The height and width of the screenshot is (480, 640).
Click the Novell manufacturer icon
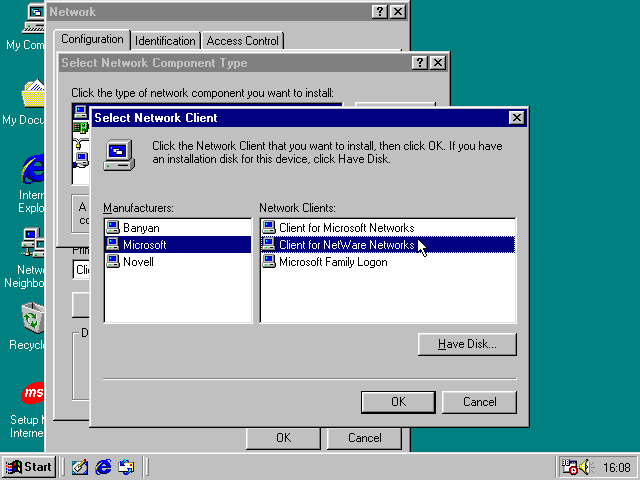113,261
